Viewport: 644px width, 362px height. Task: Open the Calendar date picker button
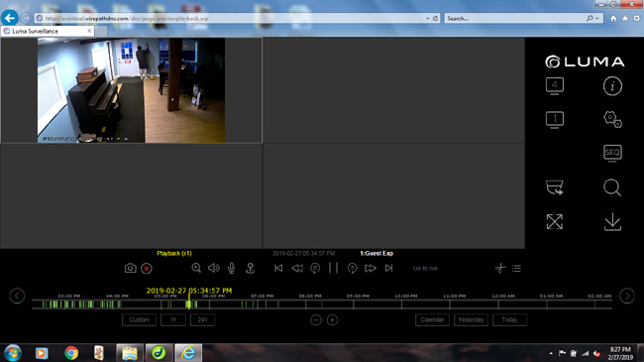point(432,319)
